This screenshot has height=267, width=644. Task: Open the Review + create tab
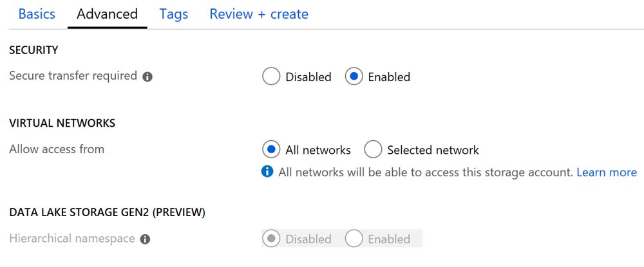(259, 14)
